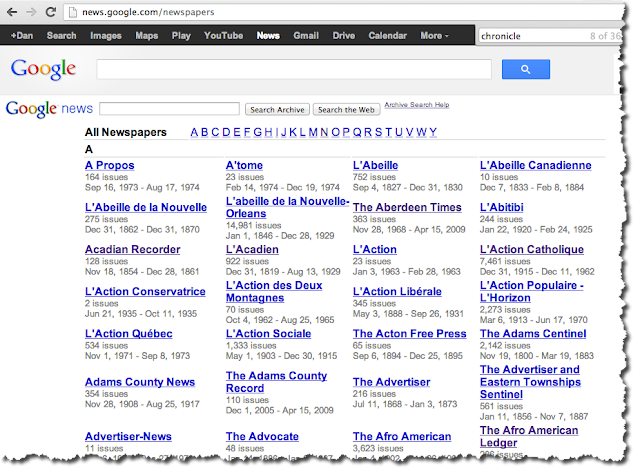The image size is (640, 468).
Task: Open the L'Acadien newspaper link
Action: [252, 249]
